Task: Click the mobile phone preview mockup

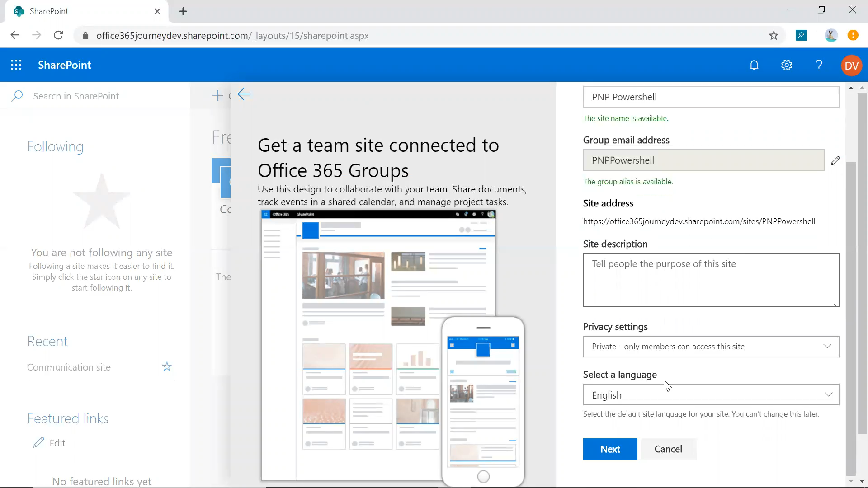Action: (483, 402)
